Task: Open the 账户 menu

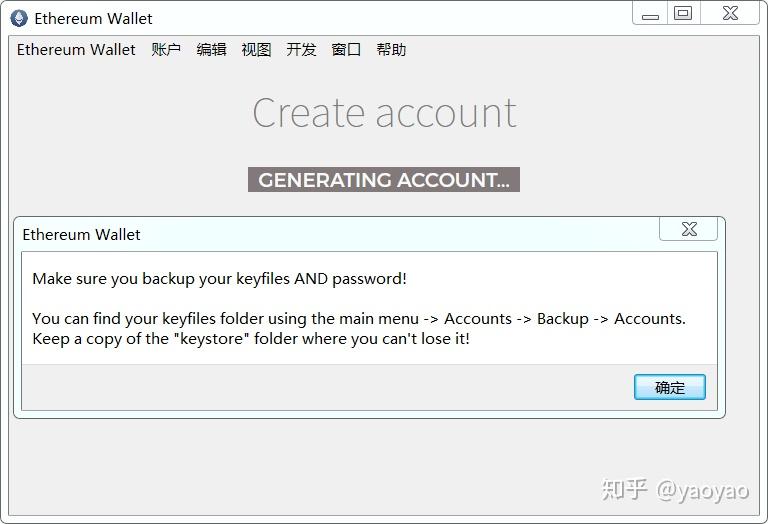Action: tap(166, 49)
